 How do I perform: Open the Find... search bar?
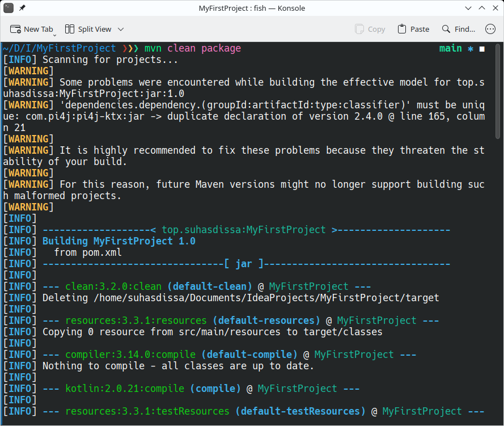click(x=458, y=29)
